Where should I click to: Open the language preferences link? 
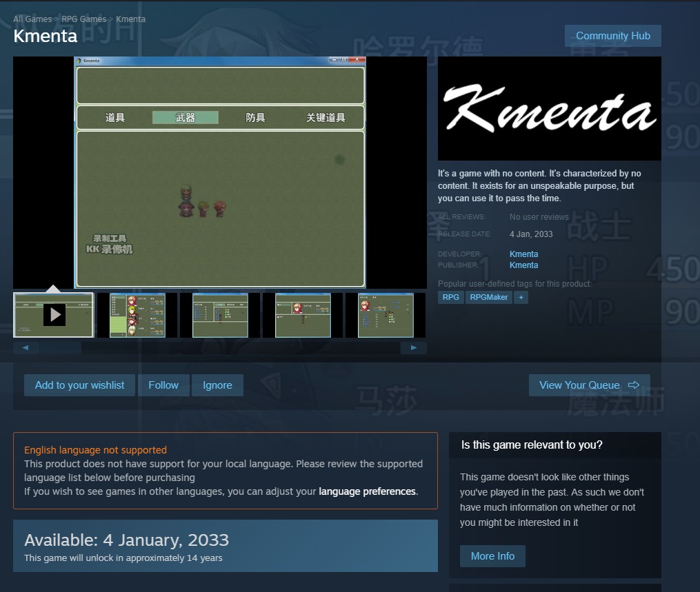click(367, 491)
